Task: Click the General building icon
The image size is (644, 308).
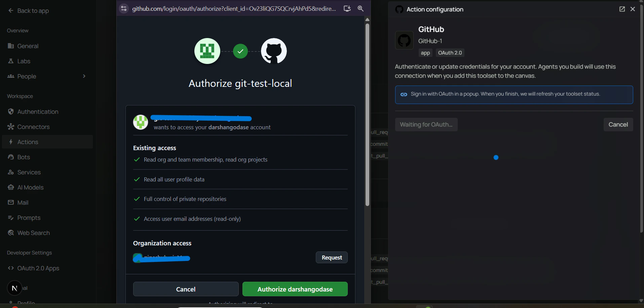Action: [x=11, y=46]
